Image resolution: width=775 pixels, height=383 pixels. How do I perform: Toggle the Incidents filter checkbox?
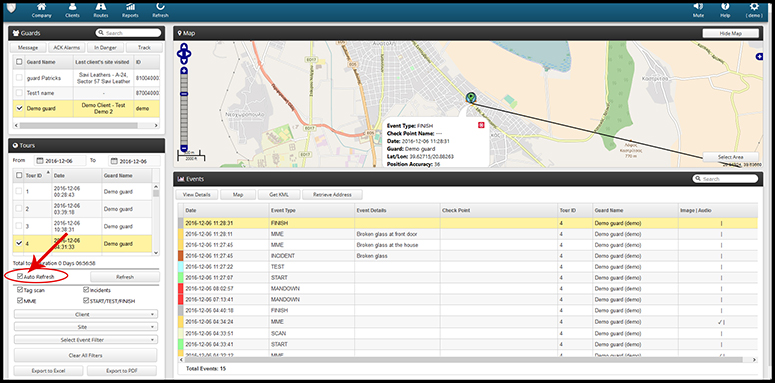(86, 290)
